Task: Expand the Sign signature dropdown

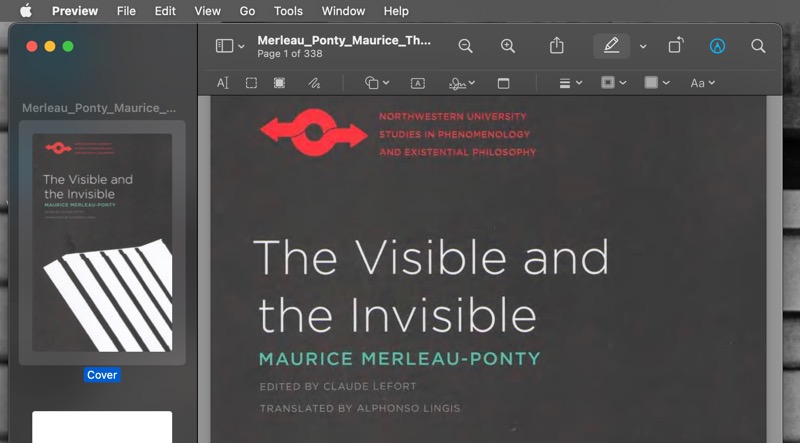Action: pyautogui.click(x=461, y=83)
